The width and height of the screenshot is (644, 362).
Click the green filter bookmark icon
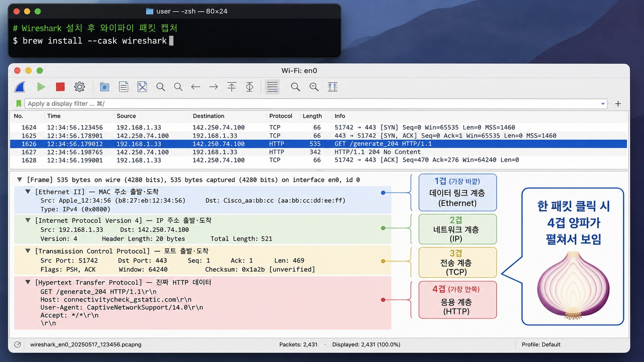(19, 104)
